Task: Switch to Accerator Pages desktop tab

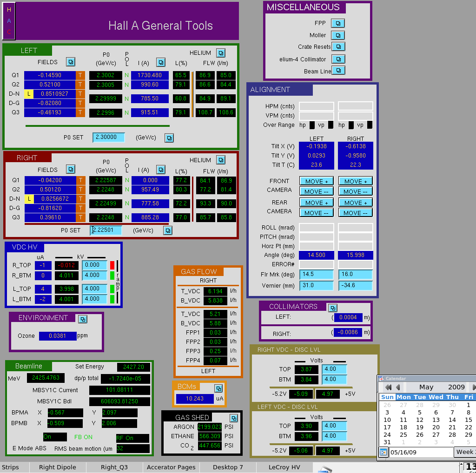Action: 171,467
